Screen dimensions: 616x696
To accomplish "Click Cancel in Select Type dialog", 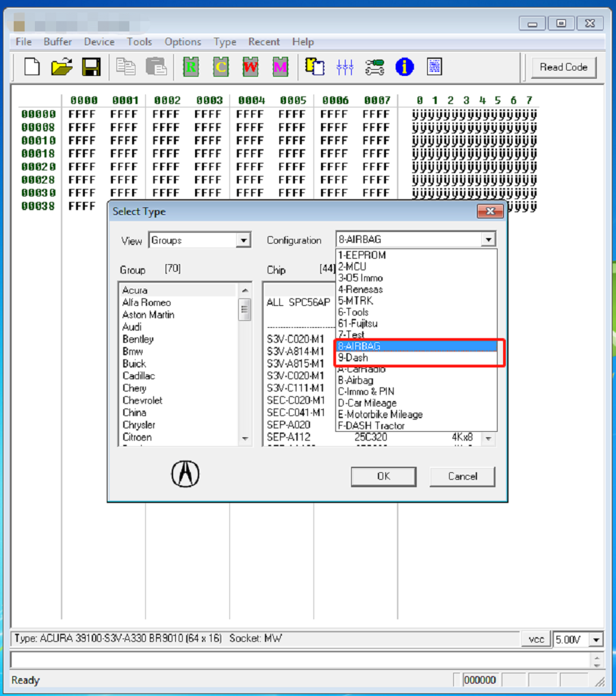I will coord(463,476).
